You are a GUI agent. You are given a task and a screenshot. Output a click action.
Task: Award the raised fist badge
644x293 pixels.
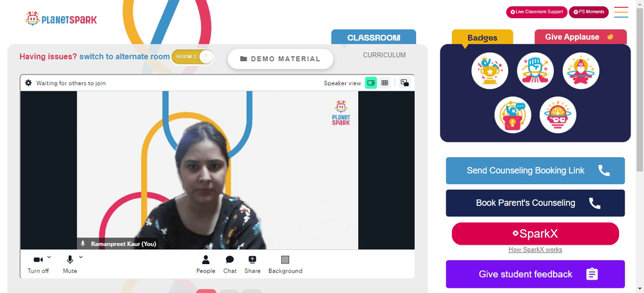click(535, 71)
